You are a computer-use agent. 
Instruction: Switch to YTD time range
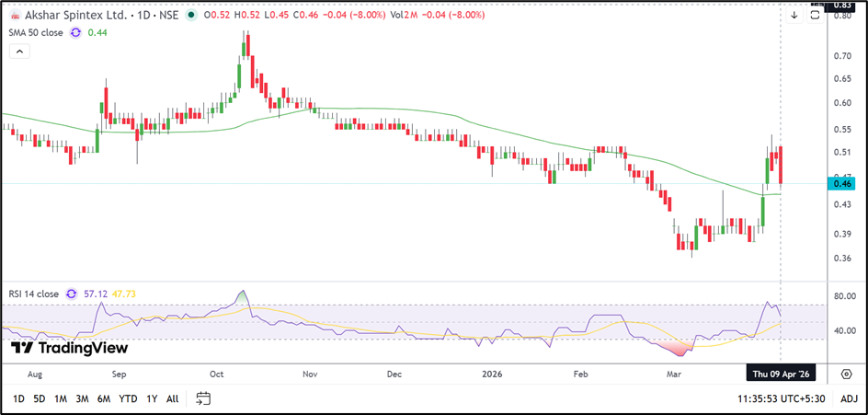[128, 398]
